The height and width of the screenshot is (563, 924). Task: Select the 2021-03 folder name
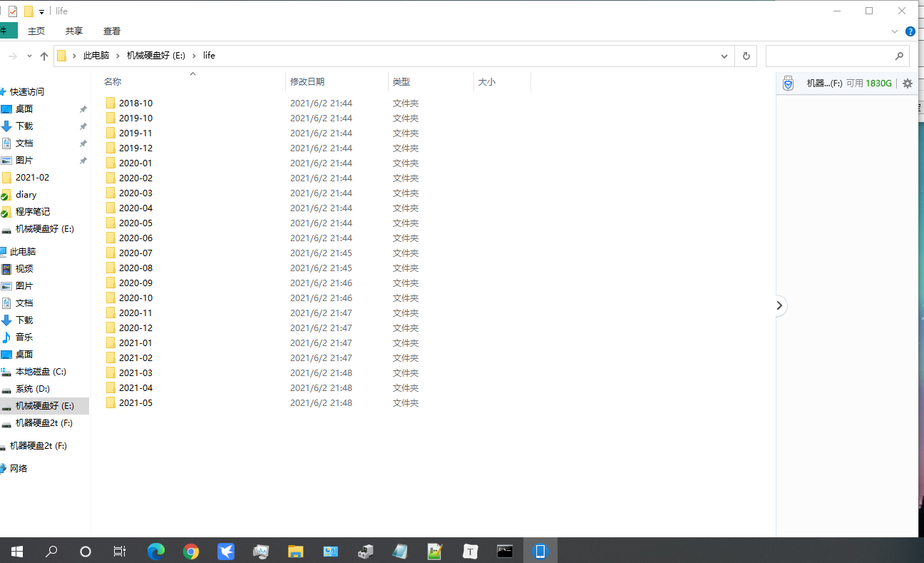[x=135, y=372]
